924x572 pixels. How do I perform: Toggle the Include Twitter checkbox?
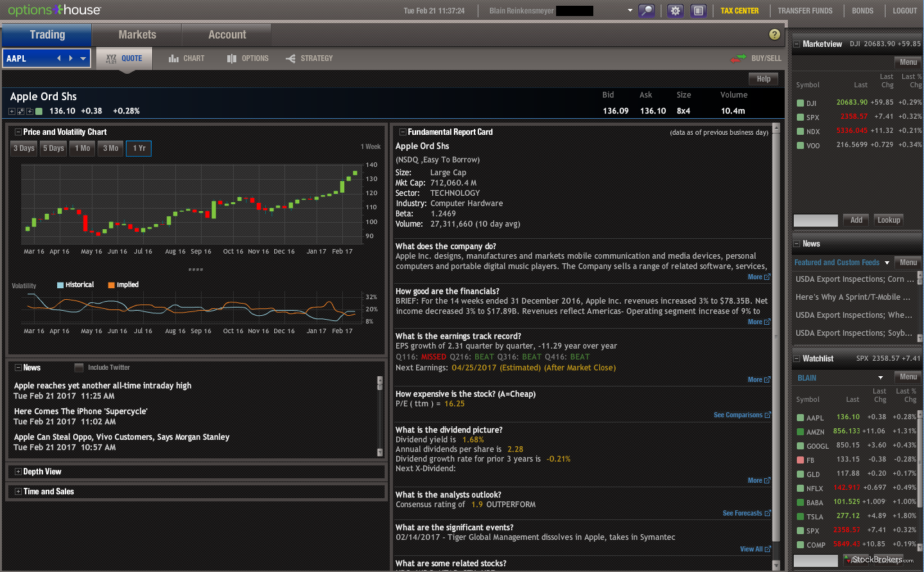click(79, 368)
